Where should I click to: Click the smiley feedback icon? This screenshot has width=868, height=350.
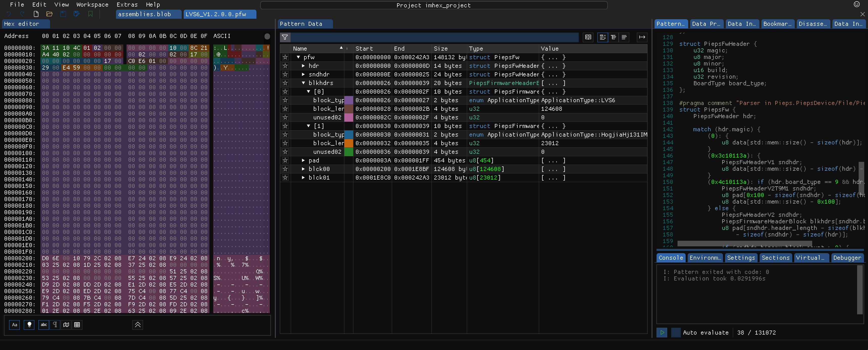point(857,4)
